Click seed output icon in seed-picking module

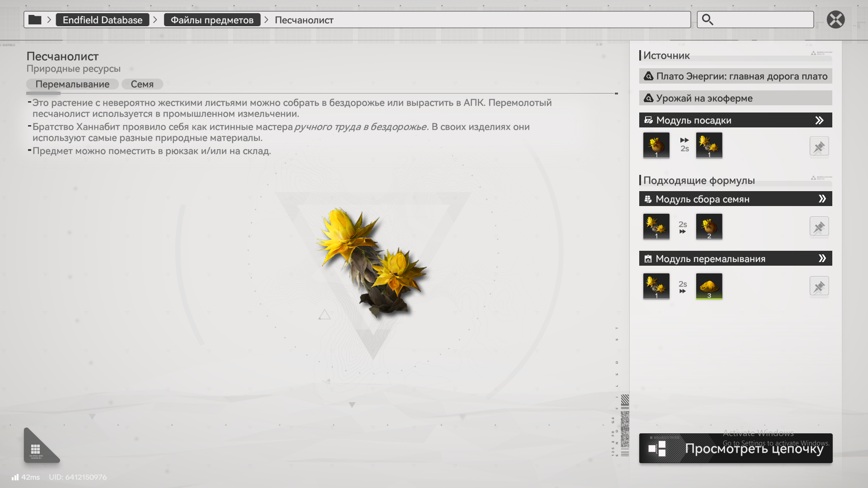[709, 227]
